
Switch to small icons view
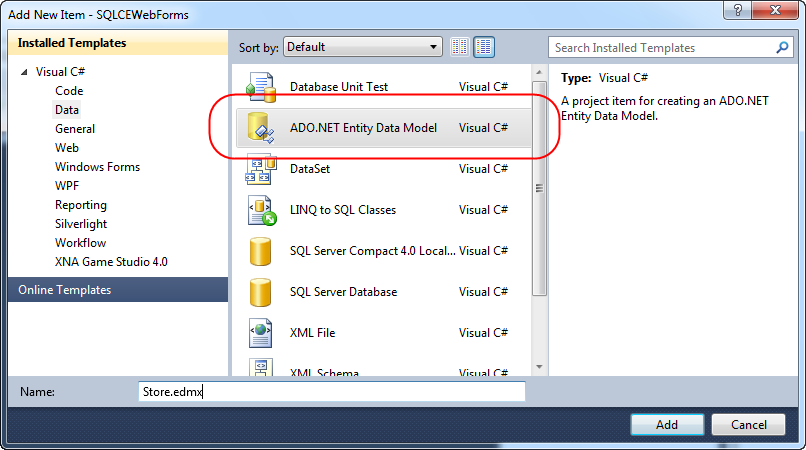(x=460, y=47)
